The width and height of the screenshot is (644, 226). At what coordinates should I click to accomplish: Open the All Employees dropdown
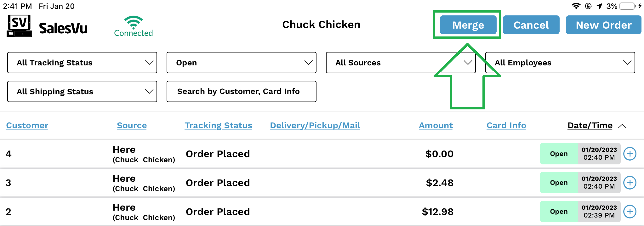(x=560, y=63)
